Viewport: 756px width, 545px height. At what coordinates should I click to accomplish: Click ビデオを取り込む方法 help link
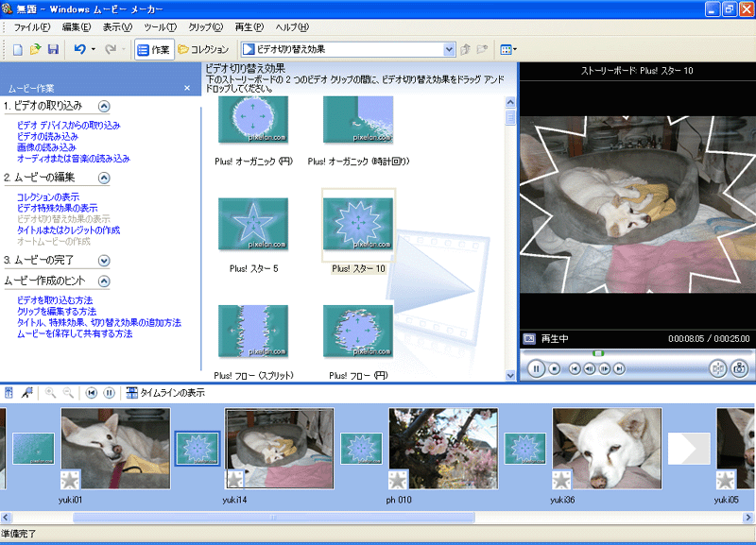55,300
